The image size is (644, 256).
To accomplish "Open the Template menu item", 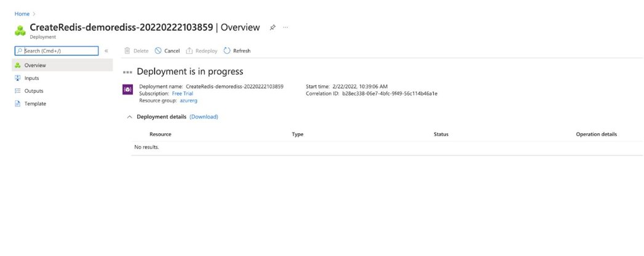I will (x=62, y=104).
